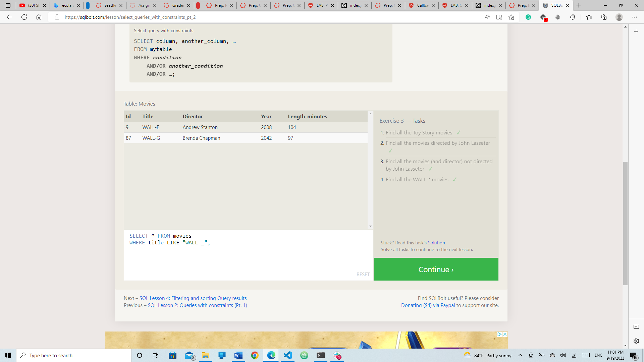Viewport: 644px width, 362px height.
Task: Open the tab actions menu
Action: coord(8,5)
